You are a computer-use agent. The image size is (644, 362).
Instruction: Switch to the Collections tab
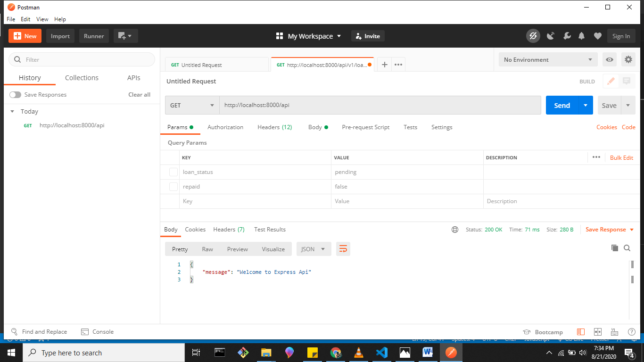coord(82,78)
